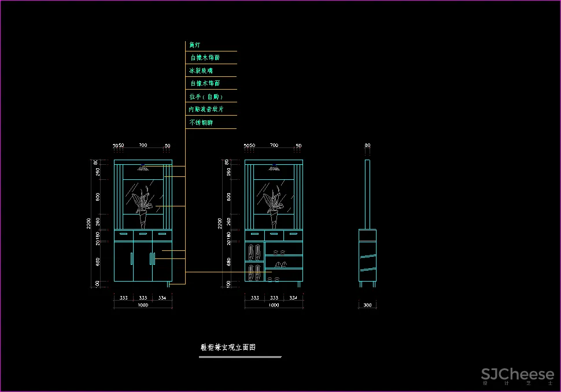Select the 1000 overall width dimension of left cabinet

point(142,305)
